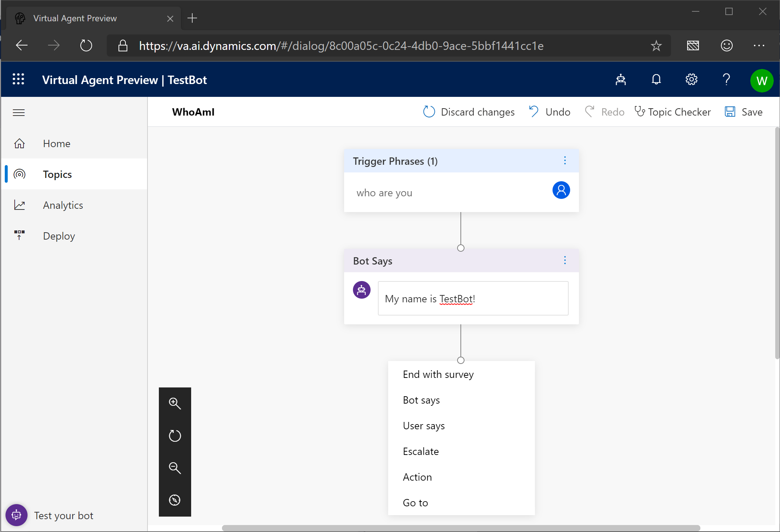Select Escalate from the node menu

420,451
